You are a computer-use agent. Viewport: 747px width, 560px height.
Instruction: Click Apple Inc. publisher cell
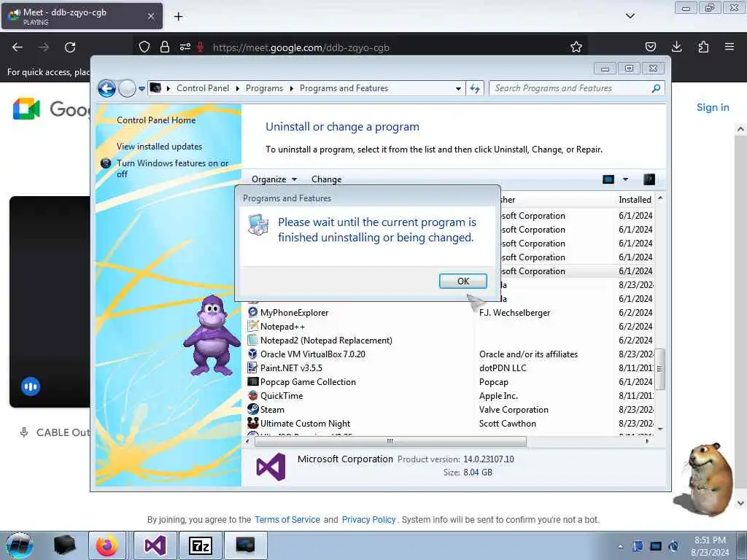point(498,396)
